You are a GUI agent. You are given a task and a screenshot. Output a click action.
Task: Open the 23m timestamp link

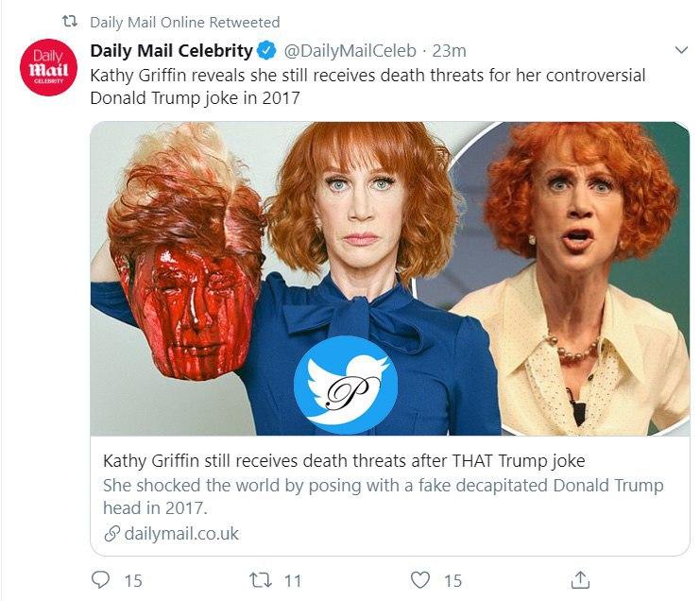tap(449, 51)
